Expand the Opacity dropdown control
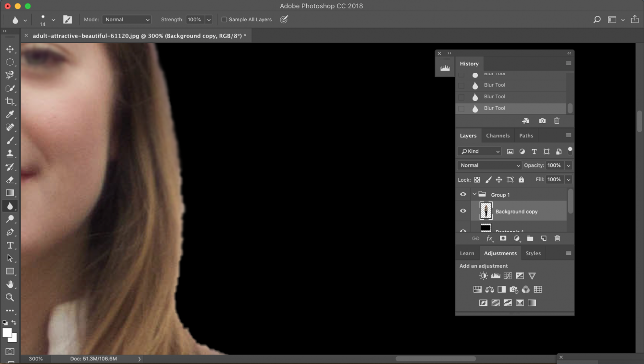 569,165
